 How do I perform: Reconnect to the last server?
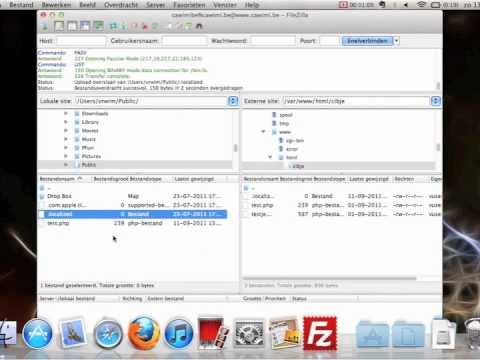pos(155,26)
